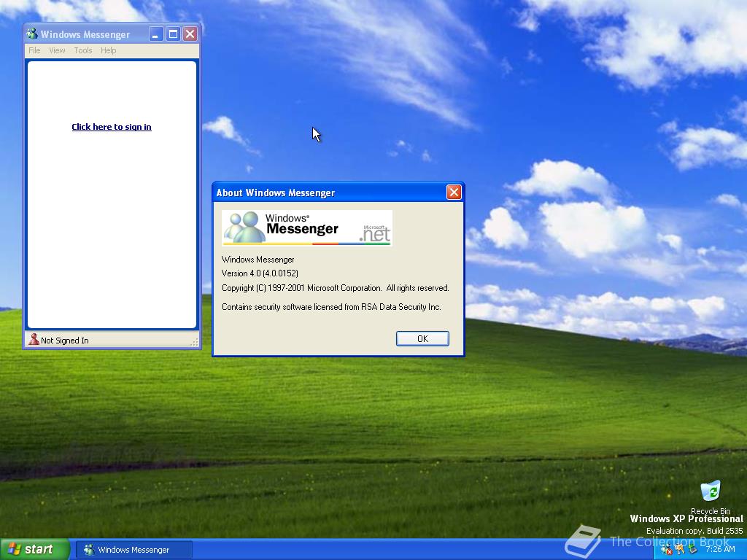Click the resize grip in Messenger status bar
Viewport: 747px width, 560px height.
tap(194, 342)
